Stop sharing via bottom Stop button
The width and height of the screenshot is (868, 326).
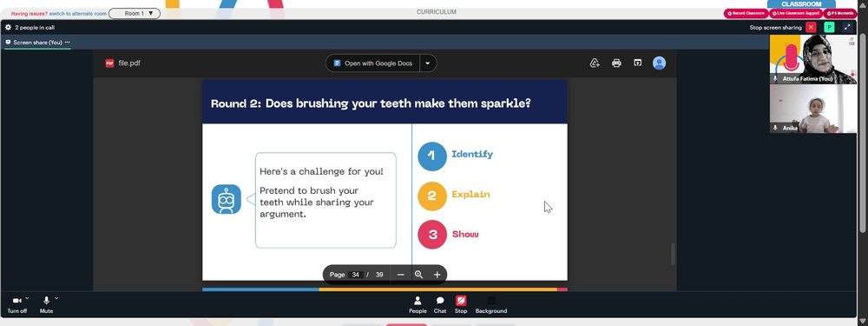pyautogui.click(x=461, y=304)
